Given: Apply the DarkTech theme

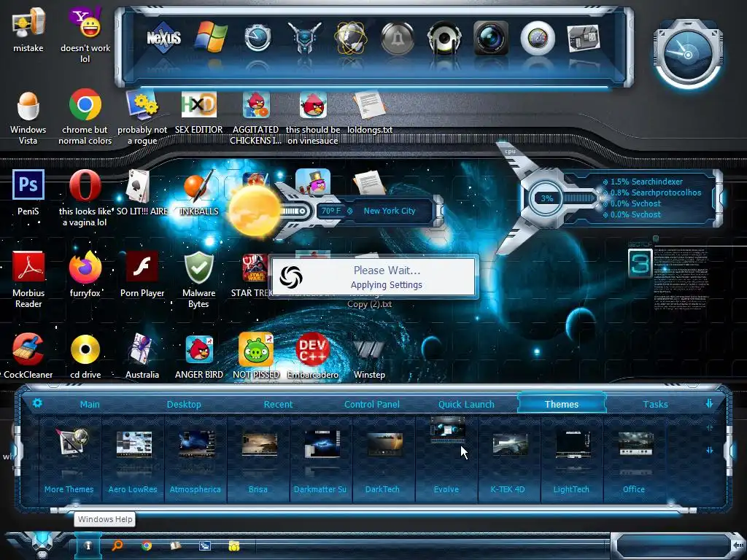Looking at the screenshot, I should point(384,459).
